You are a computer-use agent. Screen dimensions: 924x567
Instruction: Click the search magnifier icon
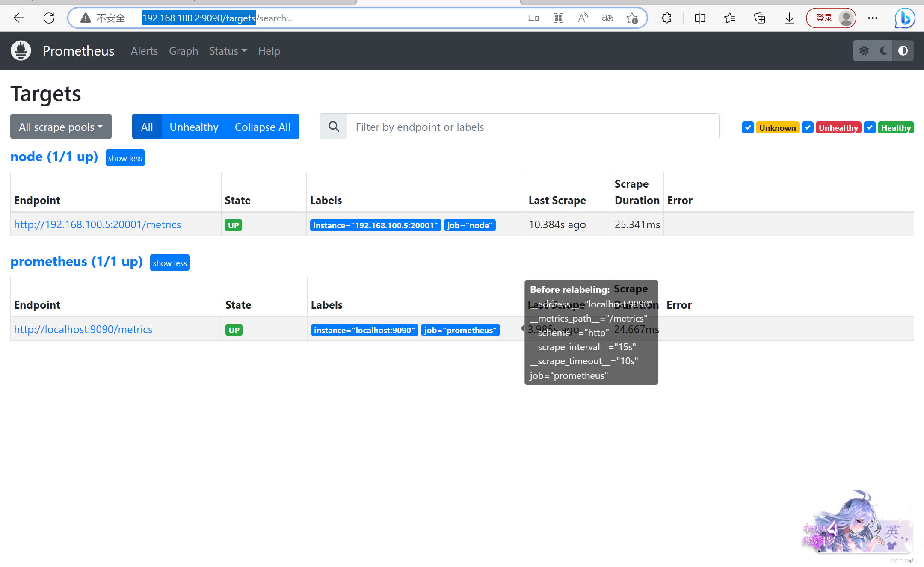334,127
